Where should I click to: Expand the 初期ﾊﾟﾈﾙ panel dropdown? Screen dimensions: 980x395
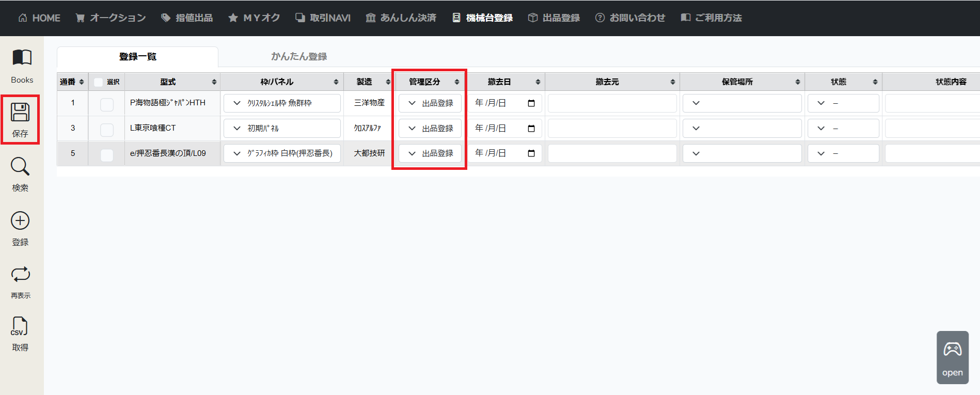pos(282,129)
